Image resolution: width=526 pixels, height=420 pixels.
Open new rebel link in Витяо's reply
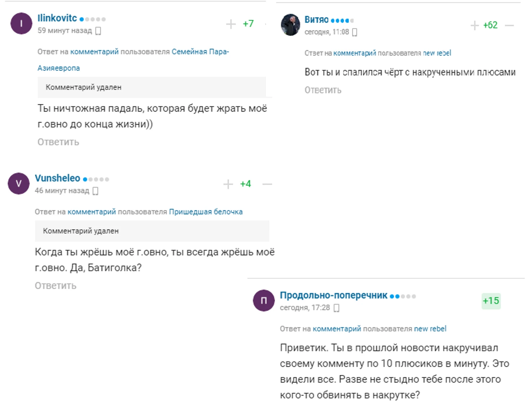(437, 53)
